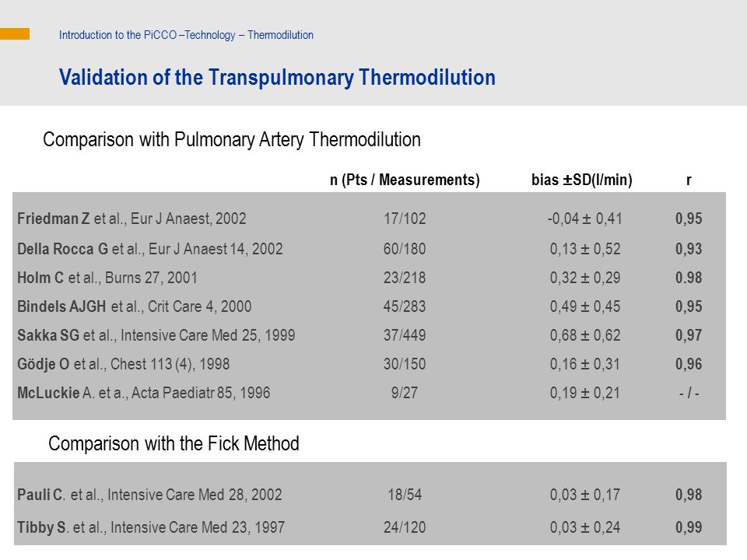Click the 37/449 measurement value
Viewport: 747px width, 560px height.
(405, 335)
